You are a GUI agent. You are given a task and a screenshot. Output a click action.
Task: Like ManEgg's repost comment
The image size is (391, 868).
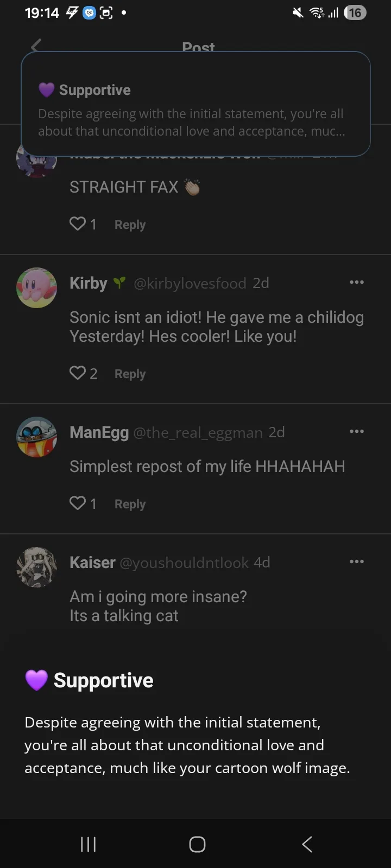[x=78, y=503]
